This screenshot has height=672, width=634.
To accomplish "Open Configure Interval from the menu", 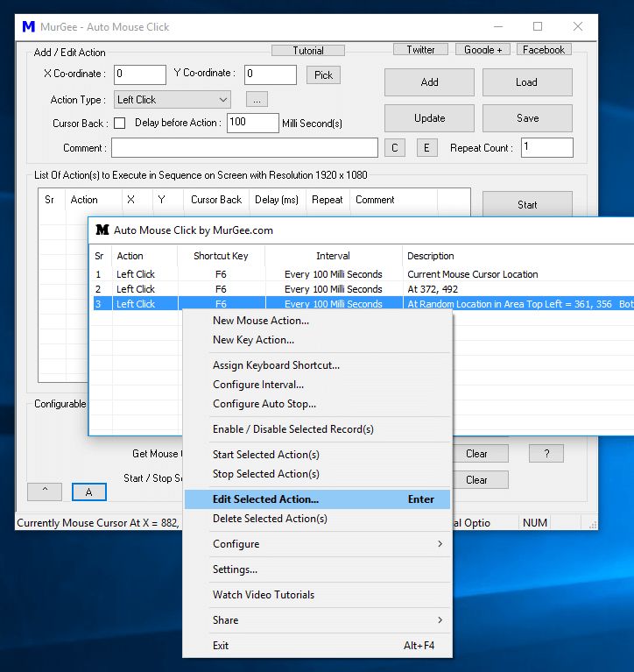I will pos(317,385).
